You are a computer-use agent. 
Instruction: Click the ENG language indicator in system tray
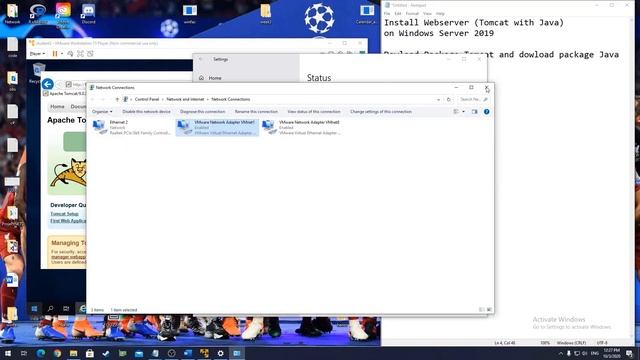(x=595, y=353)
